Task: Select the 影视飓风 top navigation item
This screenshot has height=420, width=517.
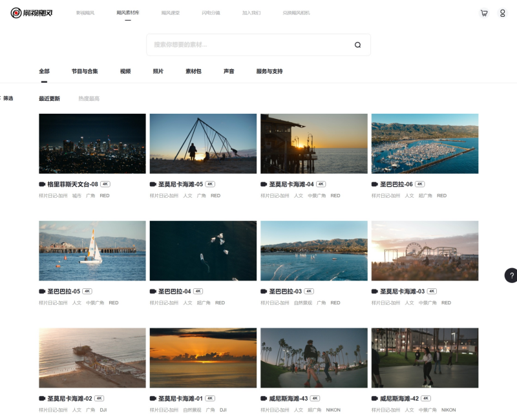Action: point(85,13)
